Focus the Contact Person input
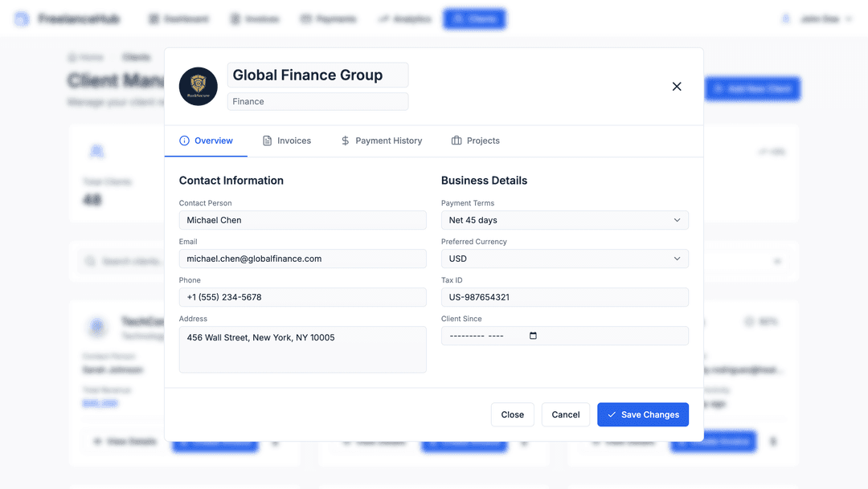The width and height of the screenshot is (868, 489). (302, 220)
